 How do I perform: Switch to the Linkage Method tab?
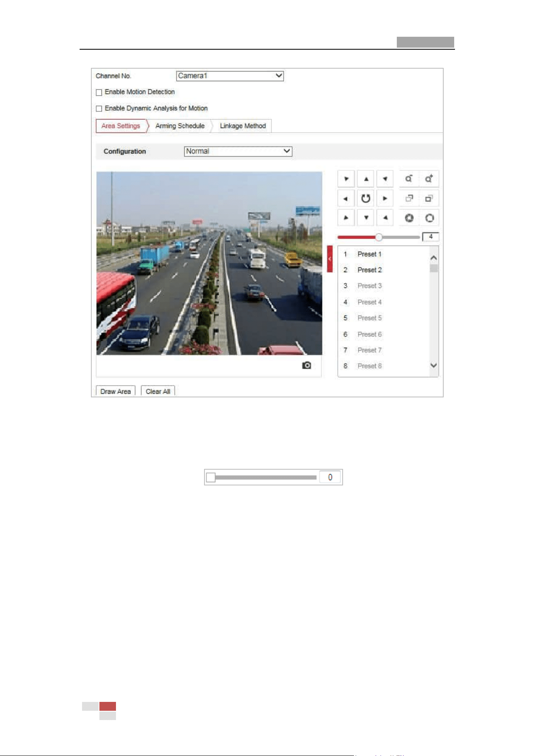coord(243,126)
